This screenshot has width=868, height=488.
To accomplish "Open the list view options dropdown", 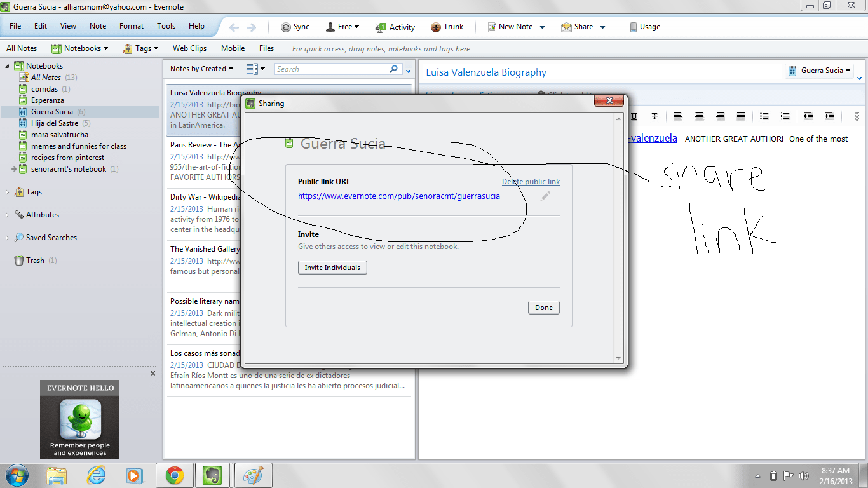I will (255, 69).
